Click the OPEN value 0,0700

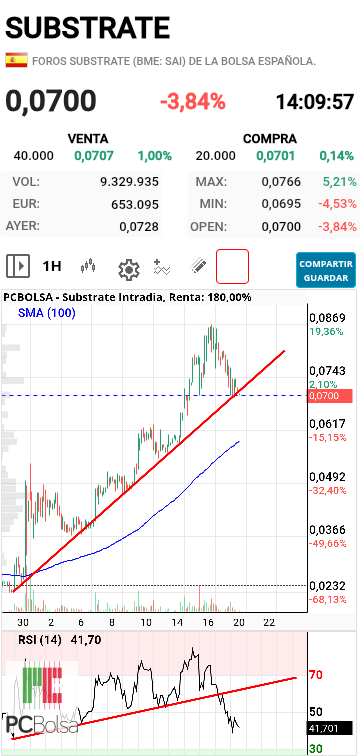[281, 226]
